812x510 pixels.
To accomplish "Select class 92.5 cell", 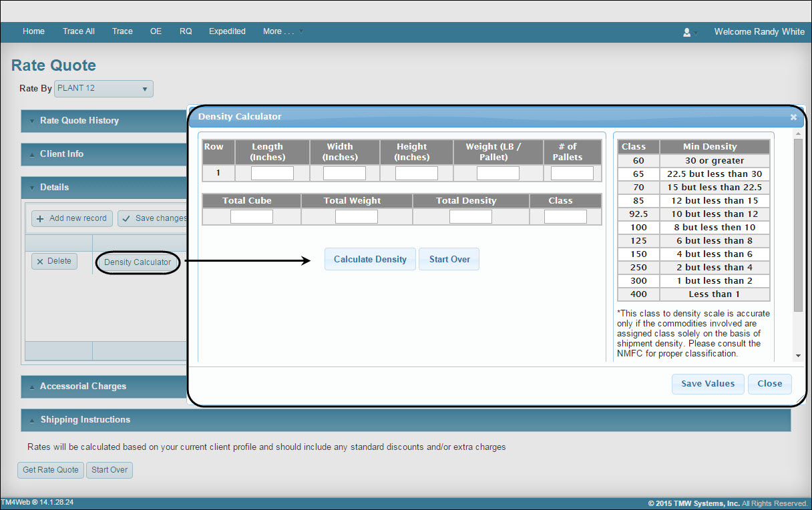I will [x=638, y=214].
